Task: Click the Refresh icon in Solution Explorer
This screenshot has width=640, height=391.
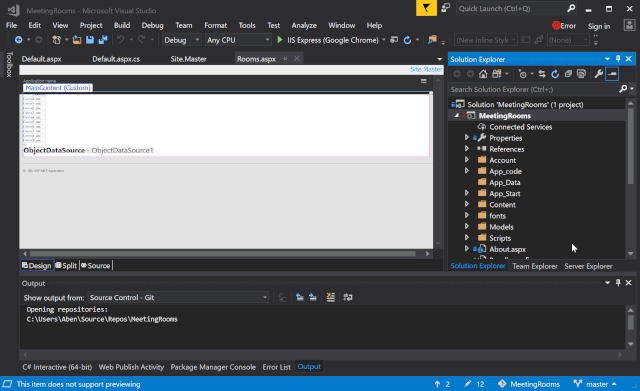Action: click(555, 74)
